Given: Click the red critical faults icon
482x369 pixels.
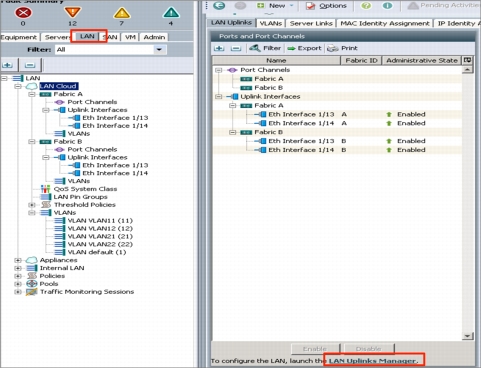Looking at the screenshot, I should (23, 13).
